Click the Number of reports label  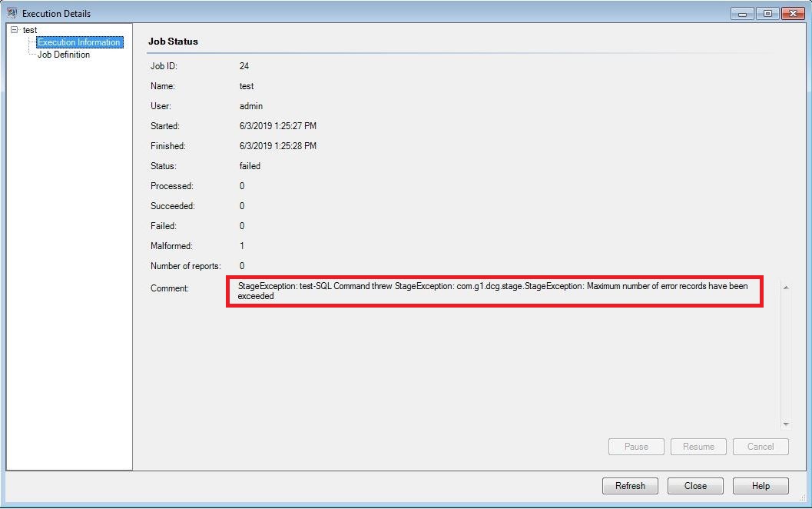[x=185, y=266]
